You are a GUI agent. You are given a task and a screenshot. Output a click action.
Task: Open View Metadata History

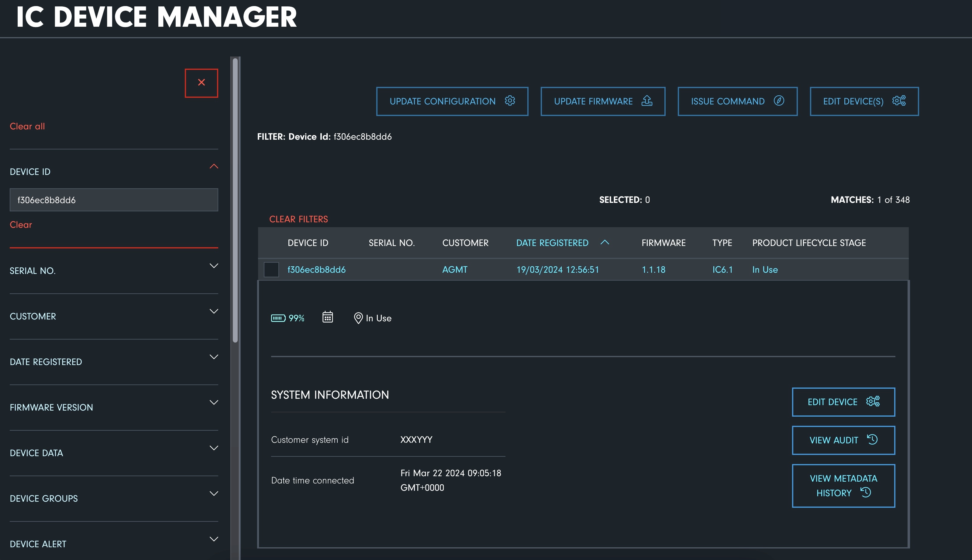(843, 486)
